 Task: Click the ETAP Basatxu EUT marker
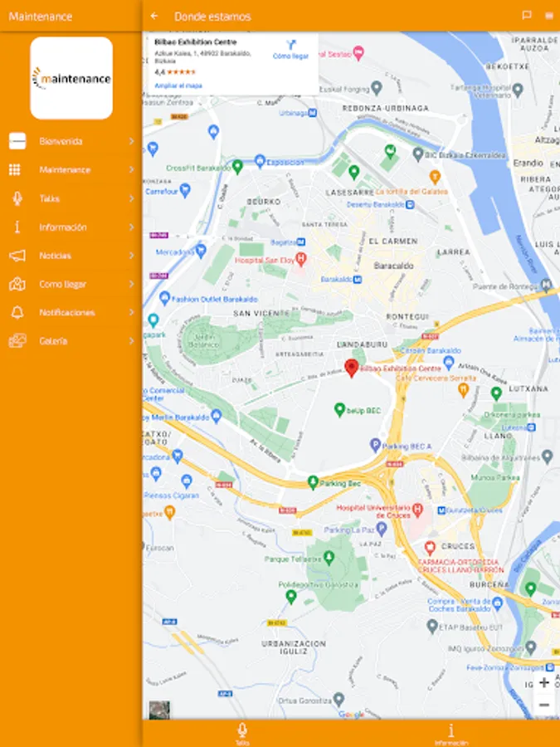(432, 626)
